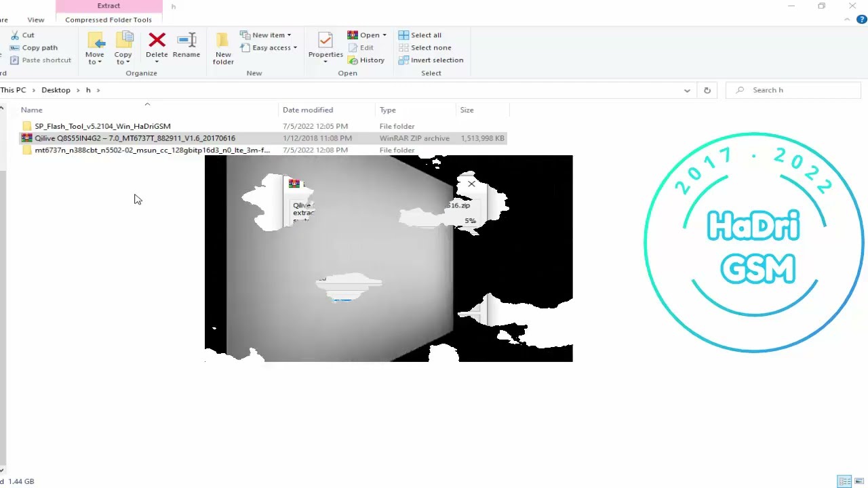
Task: Expand the Open button dropdown
Action: [384, 35]
